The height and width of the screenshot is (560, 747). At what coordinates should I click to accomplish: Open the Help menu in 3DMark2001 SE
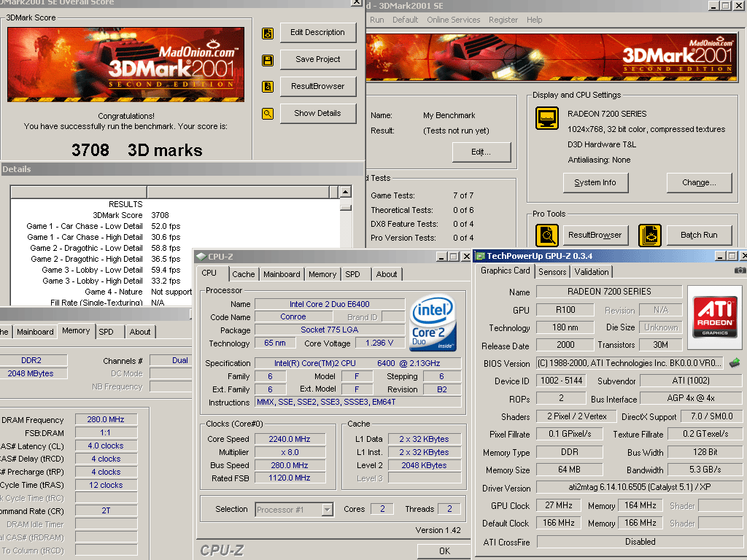coord(534,20)
